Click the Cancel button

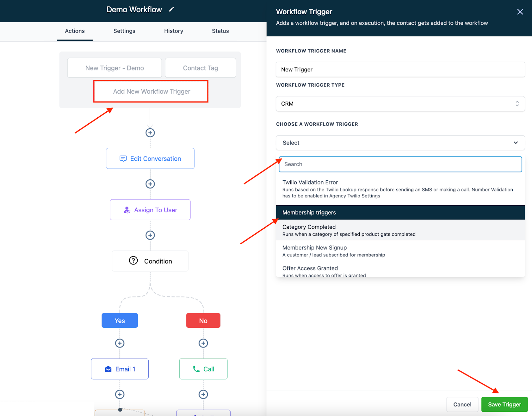coord(462,404)
